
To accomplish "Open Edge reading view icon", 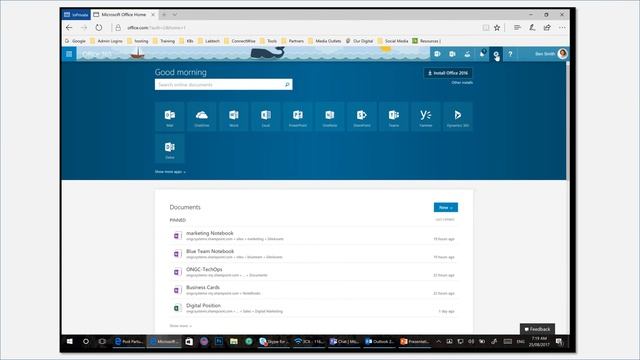I will pyautogui.click(x=486, y=27).
